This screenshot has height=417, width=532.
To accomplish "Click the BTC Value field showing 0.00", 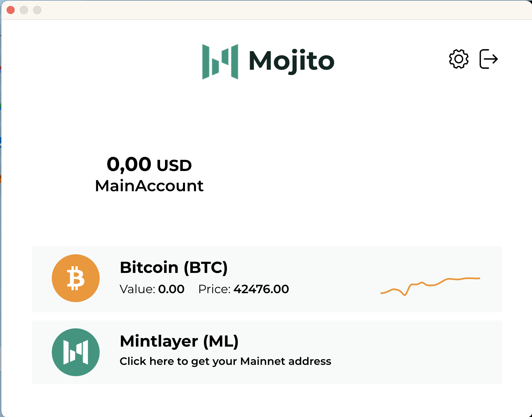I will coord(171,289).
